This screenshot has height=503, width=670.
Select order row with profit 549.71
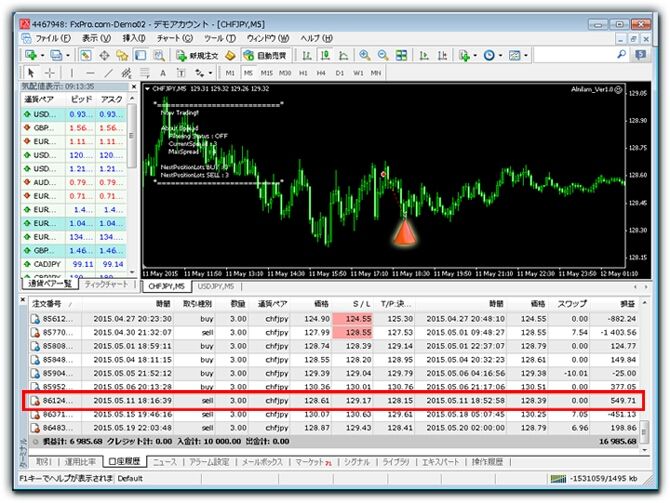pos(333,400)
